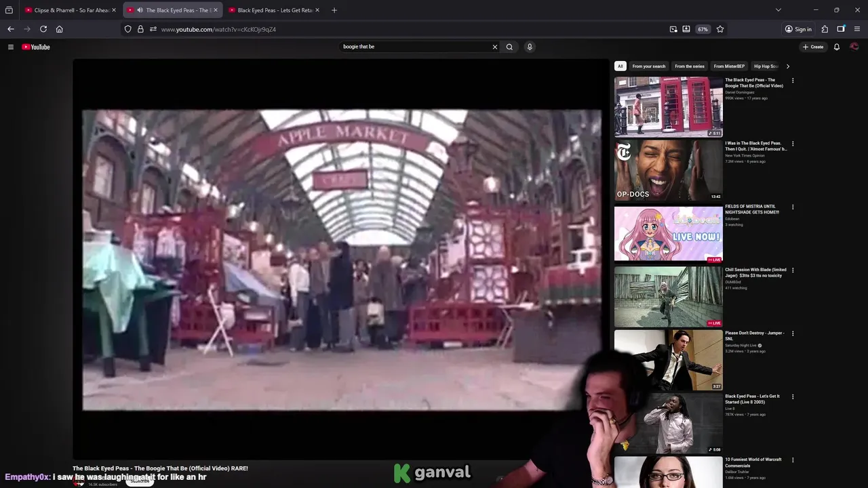Open the browser home page
The height and width of the screenshot is (488, 868).
pyautogui.click(x=60, y=29)
